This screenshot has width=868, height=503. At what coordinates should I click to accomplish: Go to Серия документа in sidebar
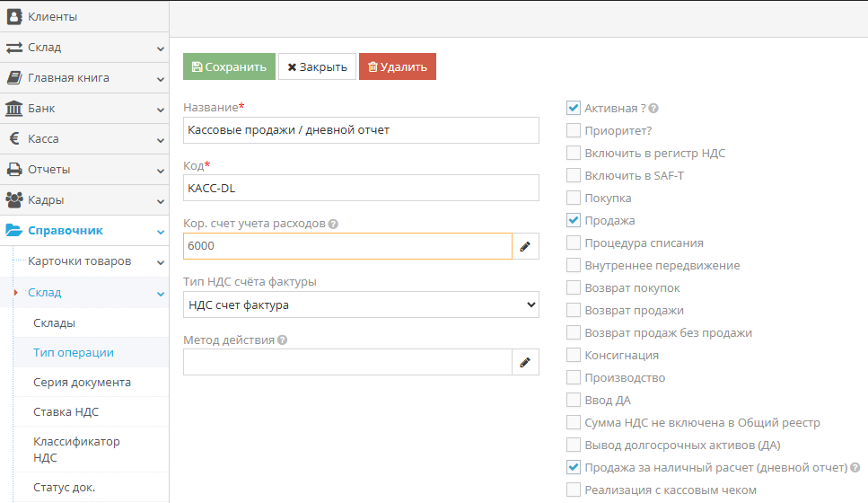tap(83, 382)
